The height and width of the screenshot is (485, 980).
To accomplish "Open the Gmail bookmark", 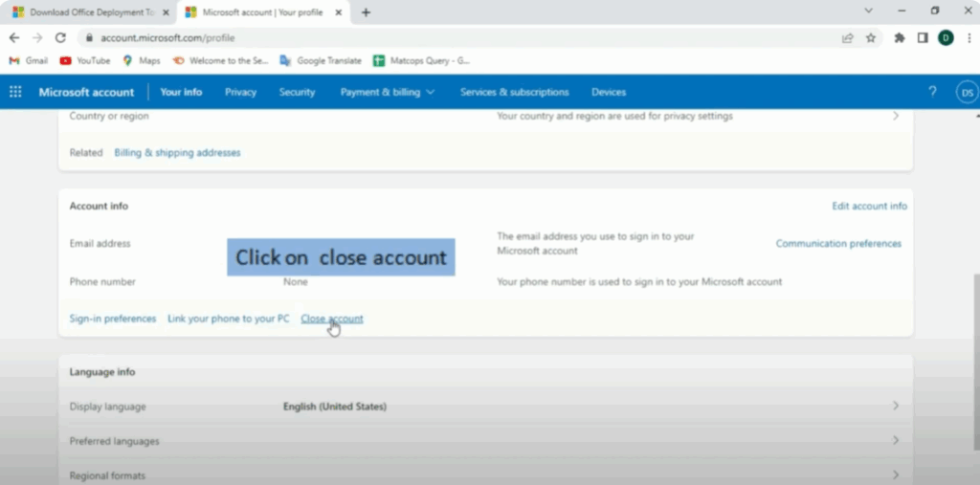I will tap(28, 60).
